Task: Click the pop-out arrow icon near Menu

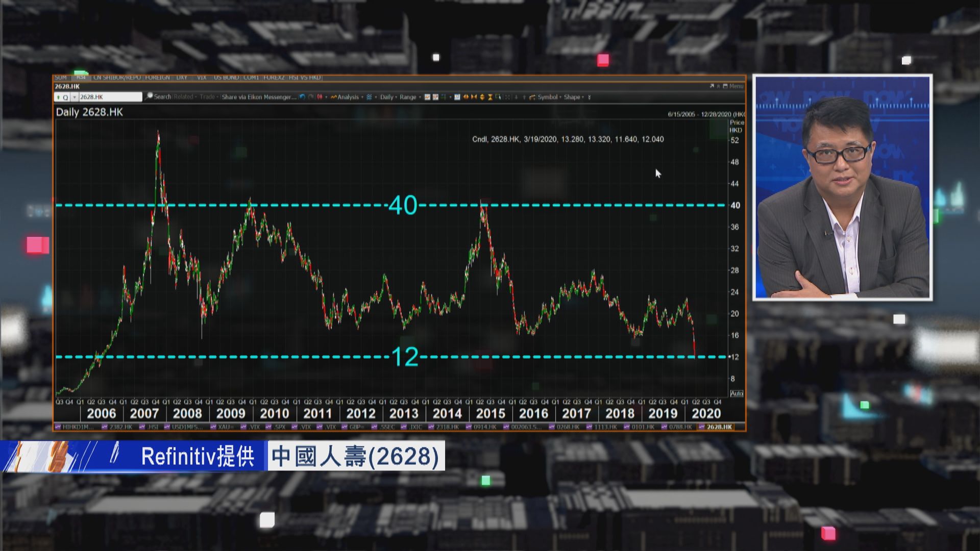Action: coord(711,86)
